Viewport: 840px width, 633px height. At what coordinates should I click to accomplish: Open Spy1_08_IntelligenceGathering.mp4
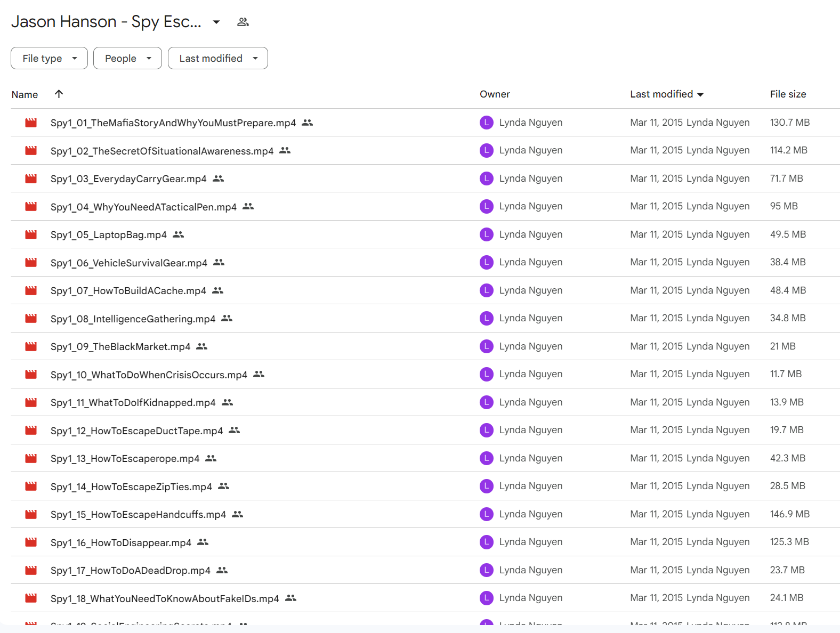coord(133,319)
